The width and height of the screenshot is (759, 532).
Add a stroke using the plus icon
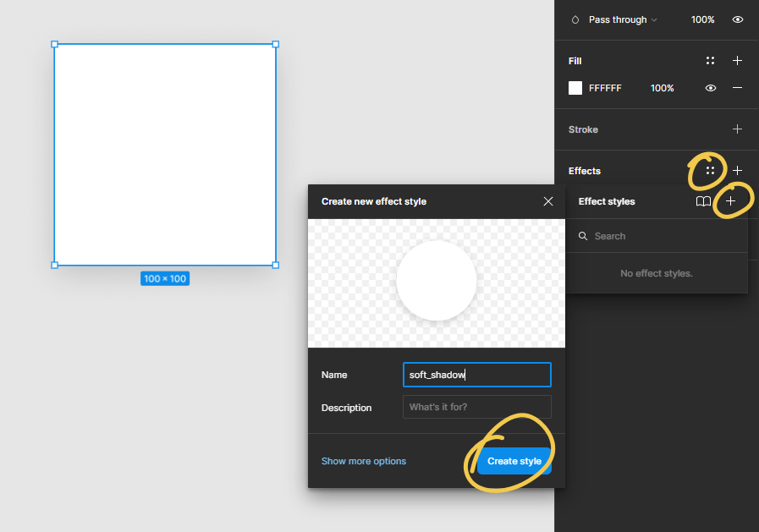coord(737,129)
